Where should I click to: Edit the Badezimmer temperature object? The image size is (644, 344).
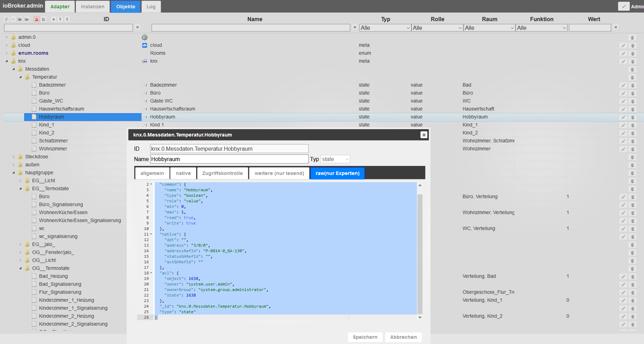(623, 85)
